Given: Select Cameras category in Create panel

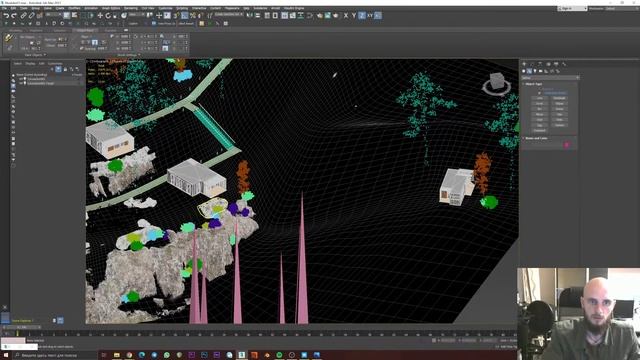Looking at the screenshot, I should [540, 71].
